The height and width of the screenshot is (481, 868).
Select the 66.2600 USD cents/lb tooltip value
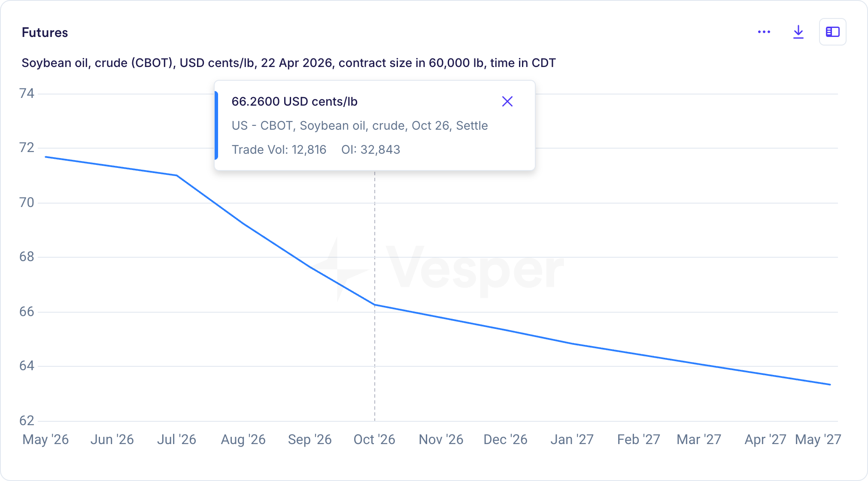tap(294, 102)
